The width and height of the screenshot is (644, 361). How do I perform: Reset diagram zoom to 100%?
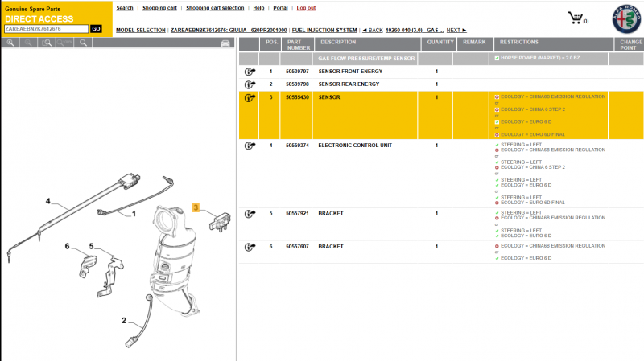tap(65, 43)
